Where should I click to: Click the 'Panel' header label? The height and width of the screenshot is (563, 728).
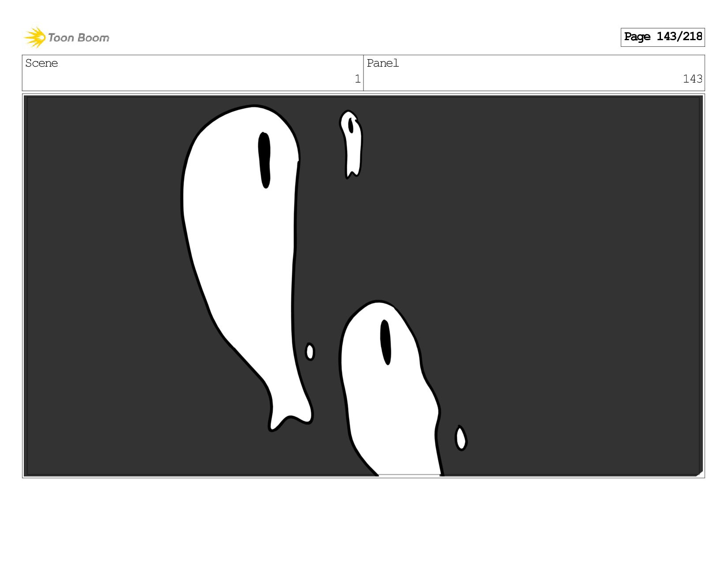point(383,63)
